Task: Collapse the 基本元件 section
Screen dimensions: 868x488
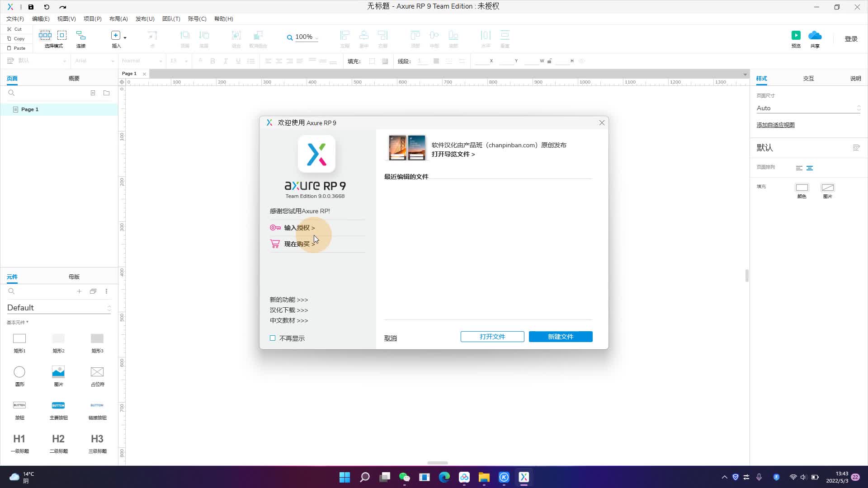Action: coord(17,322)
